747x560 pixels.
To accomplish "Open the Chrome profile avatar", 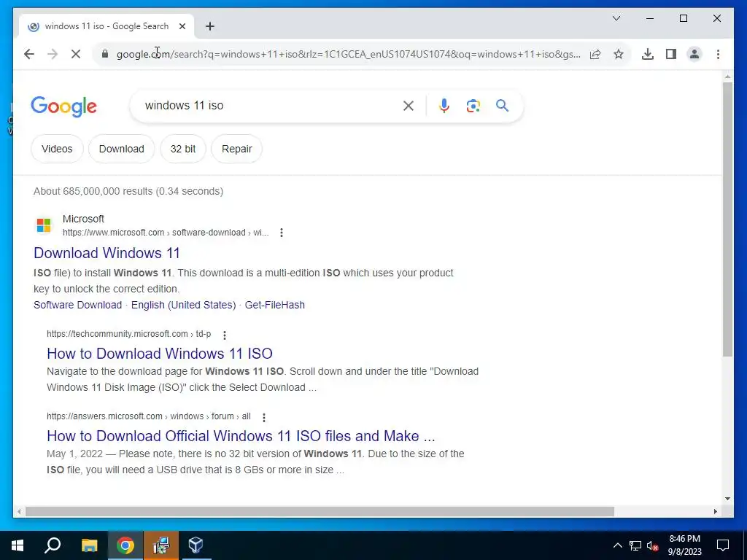I will tap(694, 54).
